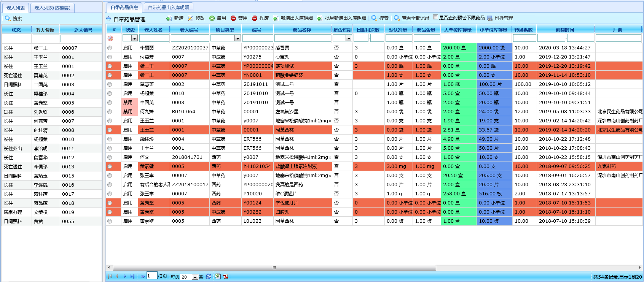The height and width of the screenshot is (282, 644).
Task: Go to the next page
Action: click(x=124, y=276)
